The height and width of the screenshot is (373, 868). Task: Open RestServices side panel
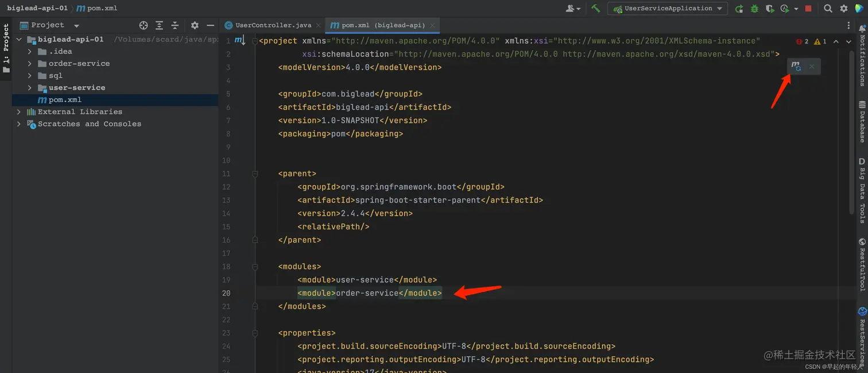coord(862,338)
